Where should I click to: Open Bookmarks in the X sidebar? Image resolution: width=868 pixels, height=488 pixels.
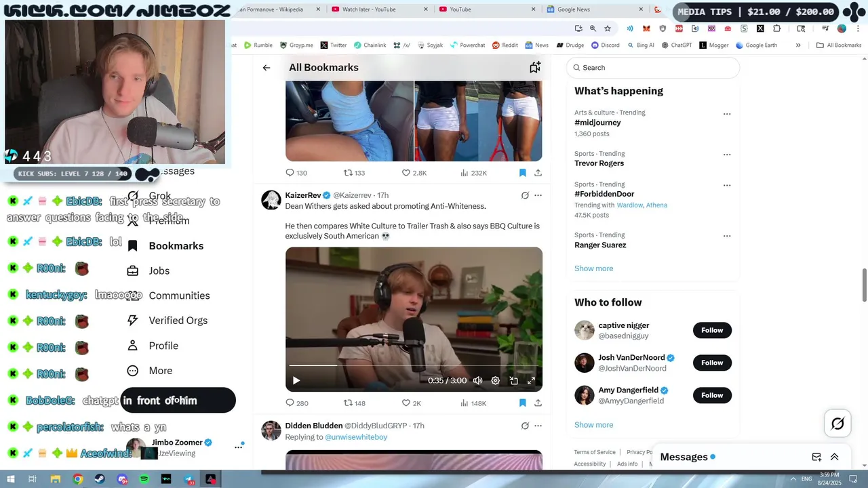coord(165,246)
